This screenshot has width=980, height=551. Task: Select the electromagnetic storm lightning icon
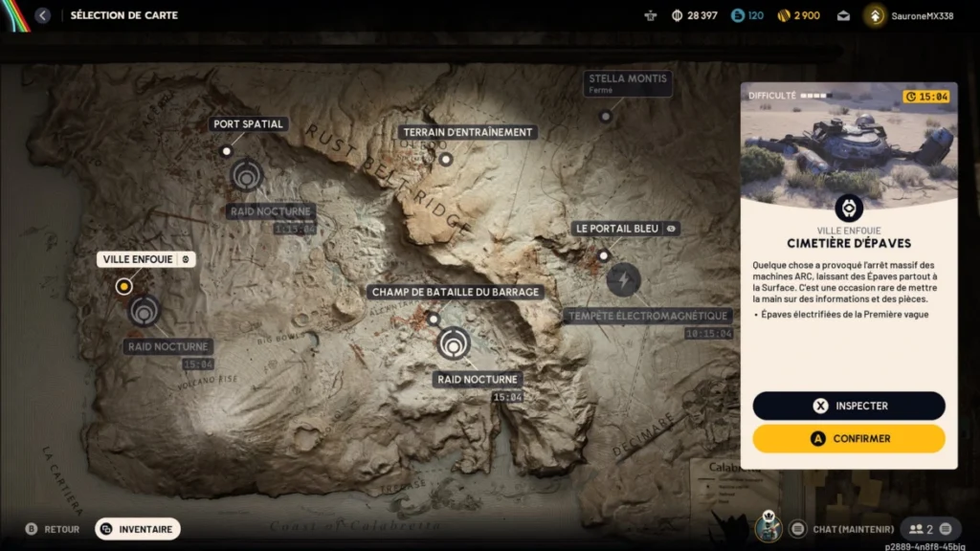623,280
